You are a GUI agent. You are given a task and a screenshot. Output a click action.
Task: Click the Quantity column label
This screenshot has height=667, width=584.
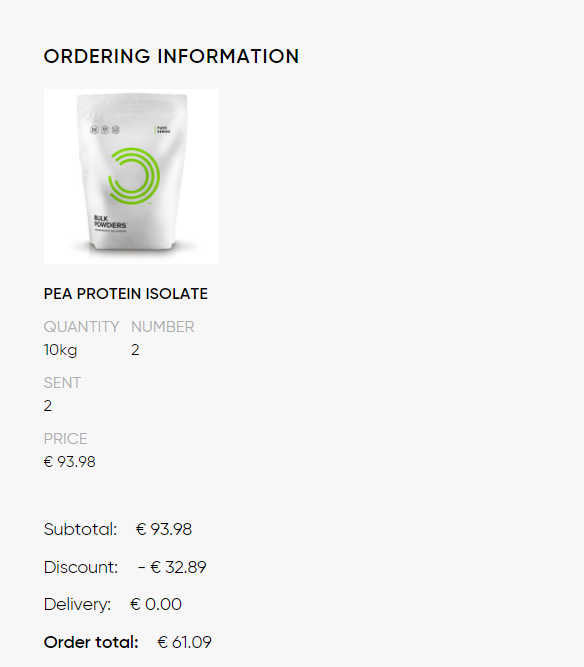[82, 327]
